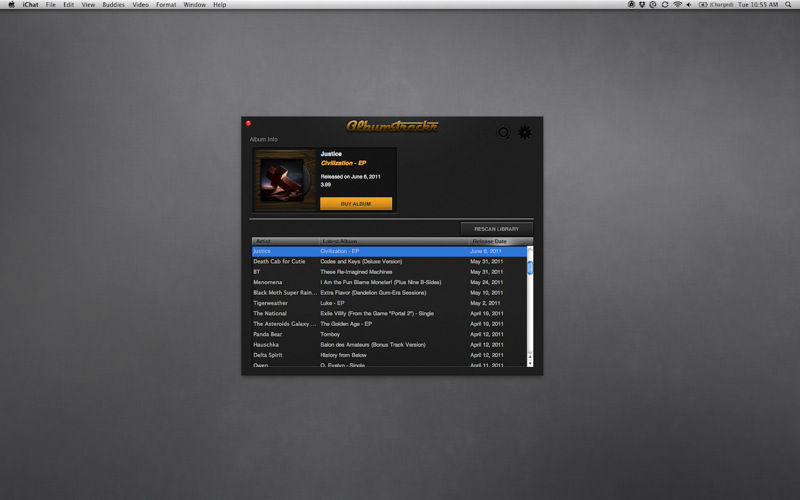Click album title Tomboy
Viewport: 800px width, 500px height.
(330, 334)
